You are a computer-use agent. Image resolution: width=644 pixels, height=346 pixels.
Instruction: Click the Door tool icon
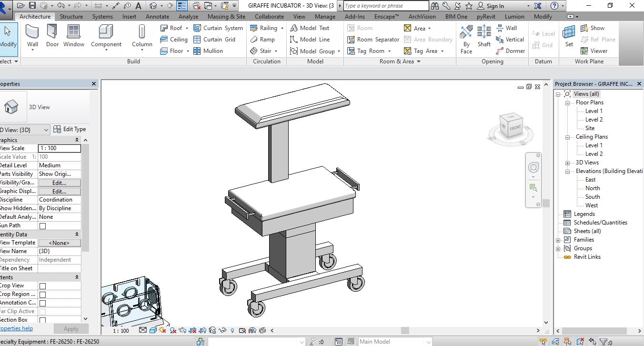(x=52, y=37)
